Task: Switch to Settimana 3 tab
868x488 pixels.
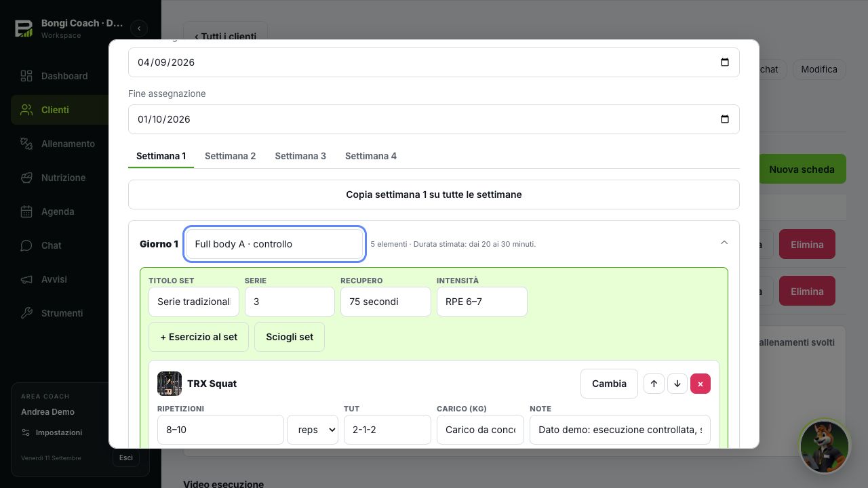Action: click(x=300, y=156)
